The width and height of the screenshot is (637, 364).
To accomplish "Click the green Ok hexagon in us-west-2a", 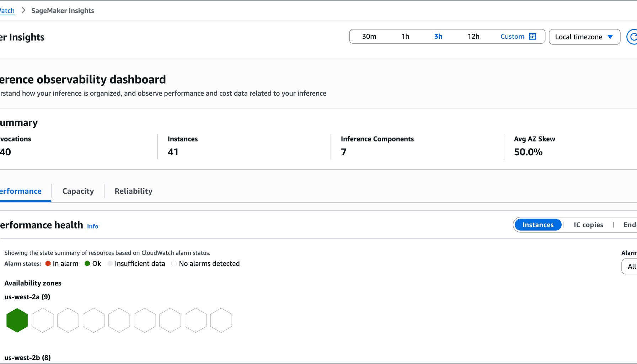I will [17, 320].
